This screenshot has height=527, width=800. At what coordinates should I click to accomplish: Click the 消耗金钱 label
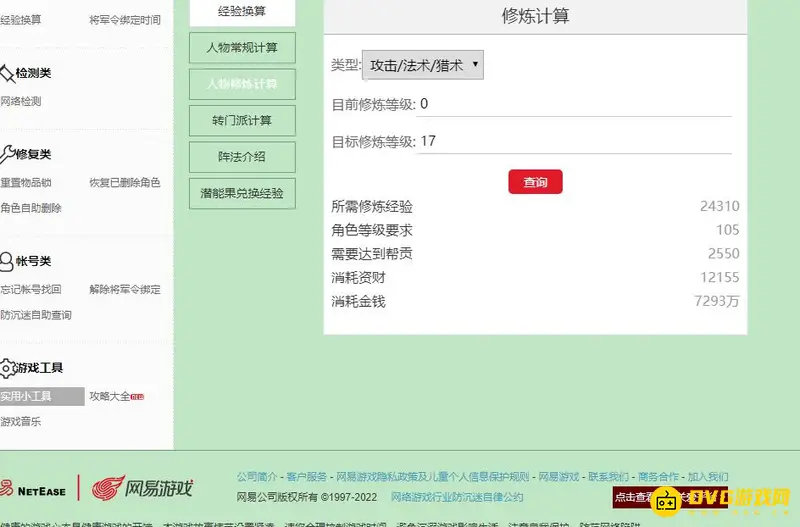point(358,302)
